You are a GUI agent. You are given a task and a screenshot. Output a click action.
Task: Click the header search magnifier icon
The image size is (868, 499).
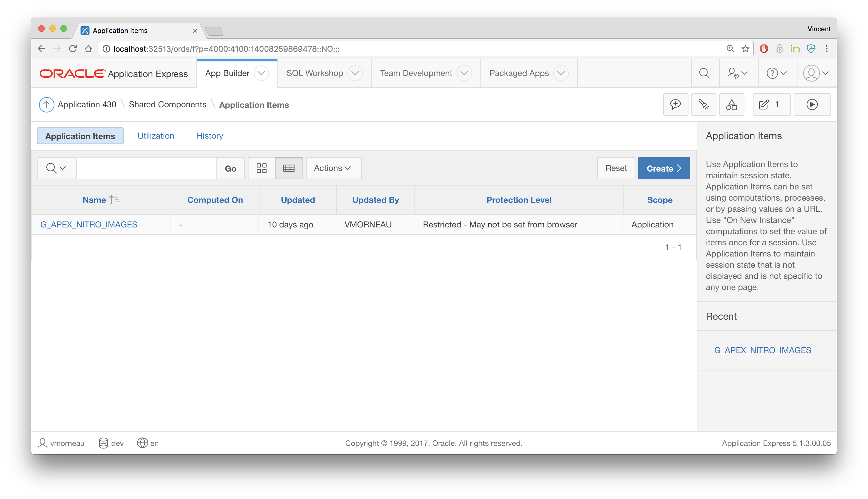click(x=704, y=73)
